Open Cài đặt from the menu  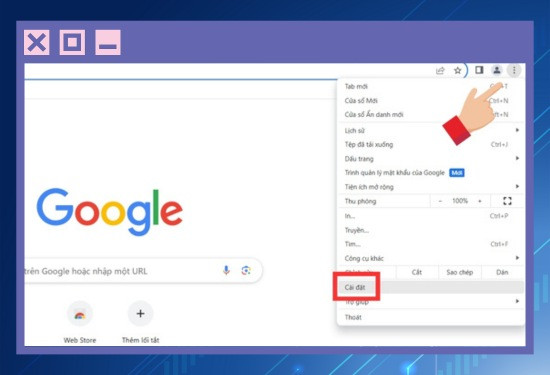point(431,287)
